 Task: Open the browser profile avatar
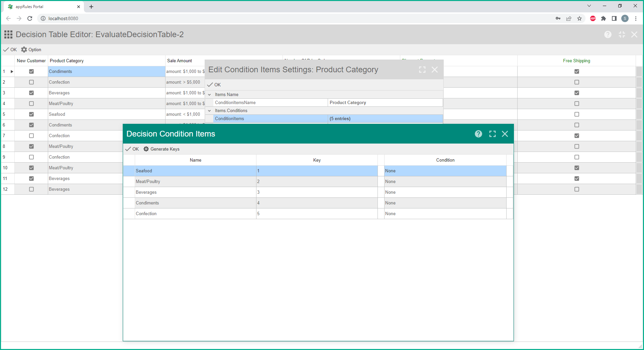click(x=625, y=18)
